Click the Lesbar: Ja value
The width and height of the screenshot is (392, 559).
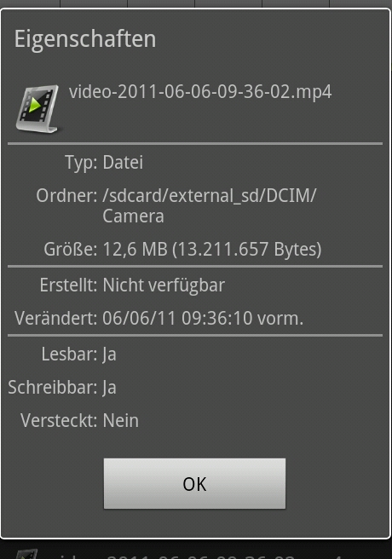click(x=109, y=354)
